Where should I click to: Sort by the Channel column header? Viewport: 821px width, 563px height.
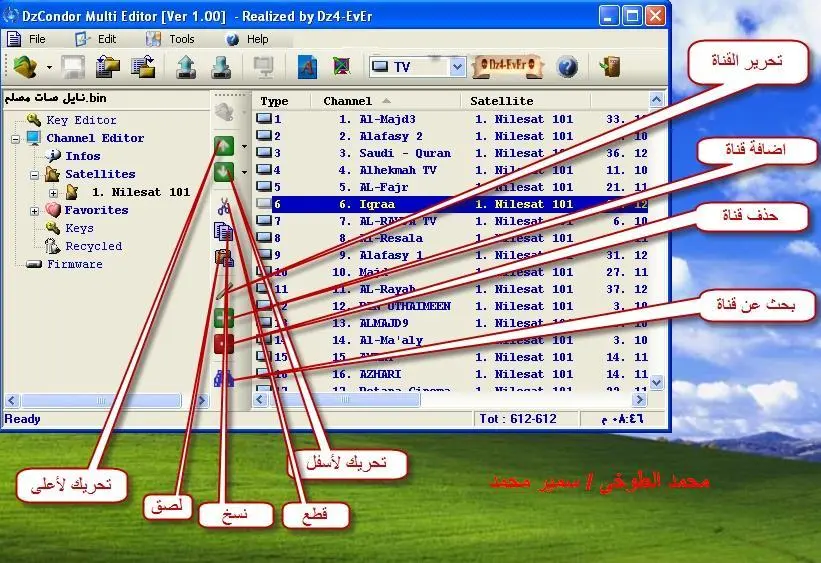tap(385, 101)
